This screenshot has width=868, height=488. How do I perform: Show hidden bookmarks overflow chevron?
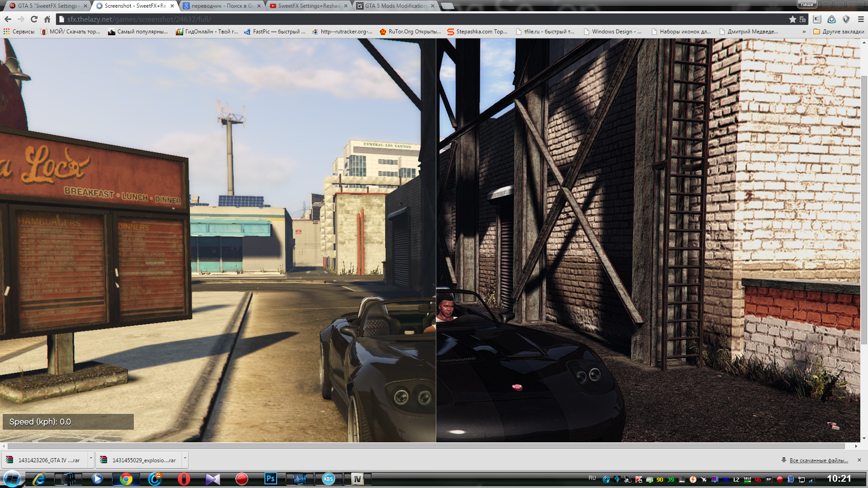pyautogui.click(x=804, y=32)
